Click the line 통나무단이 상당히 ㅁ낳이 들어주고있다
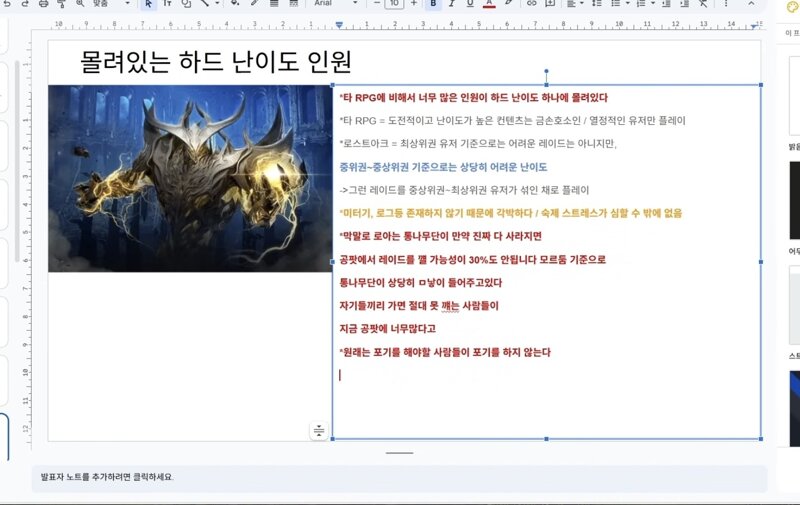The height and width of the screenshot is (505, 800). pyautogui.click(x=421, y=283)
